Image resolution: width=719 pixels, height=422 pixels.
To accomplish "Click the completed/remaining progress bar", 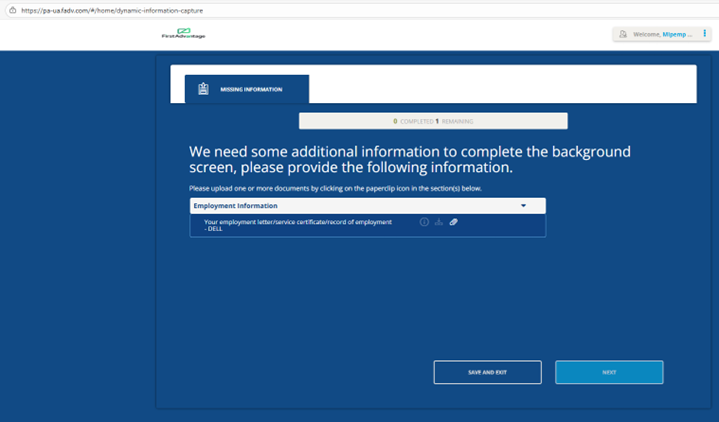I will coord(433,121).
